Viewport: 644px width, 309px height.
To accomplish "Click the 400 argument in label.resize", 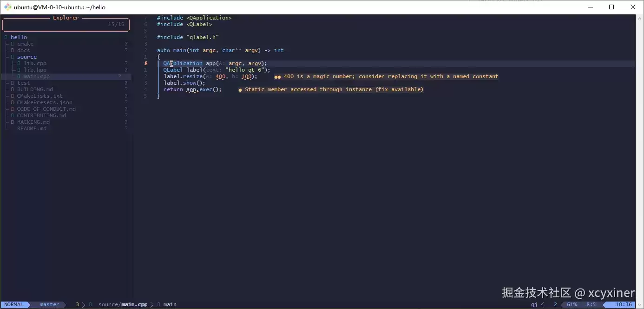I will [x=220, y=76].
